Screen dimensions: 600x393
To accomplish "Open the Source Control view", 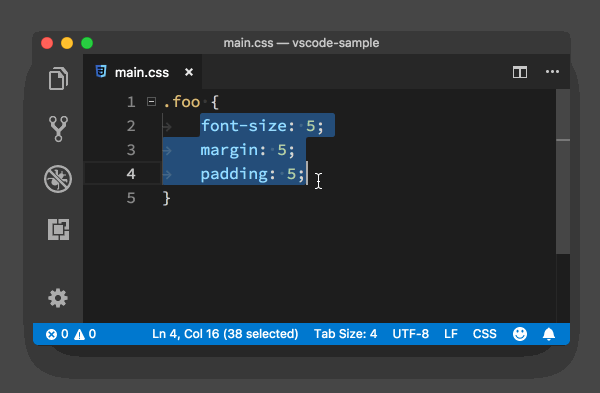I will [58, 129].
